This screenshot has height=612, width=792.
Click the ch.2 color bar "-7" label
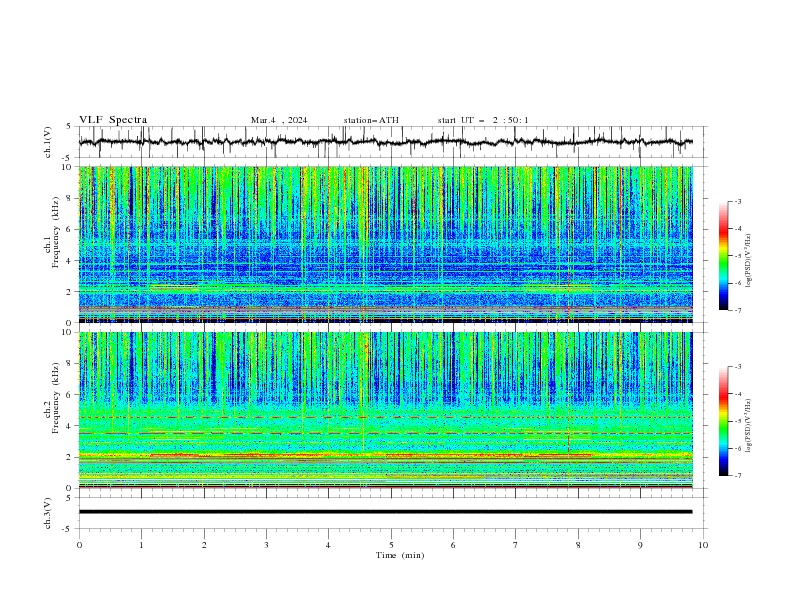pyautogui.click(x=737, y=475)
